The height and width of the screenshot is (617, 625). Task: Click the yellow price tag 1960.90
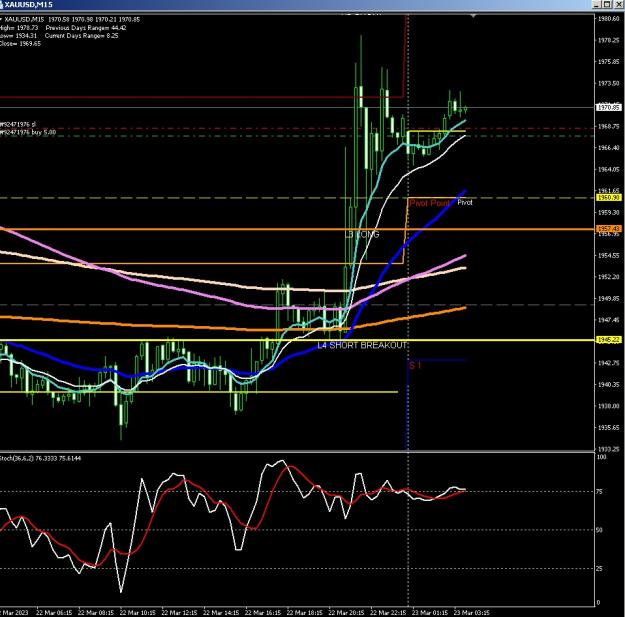click(x=609, y=198)
